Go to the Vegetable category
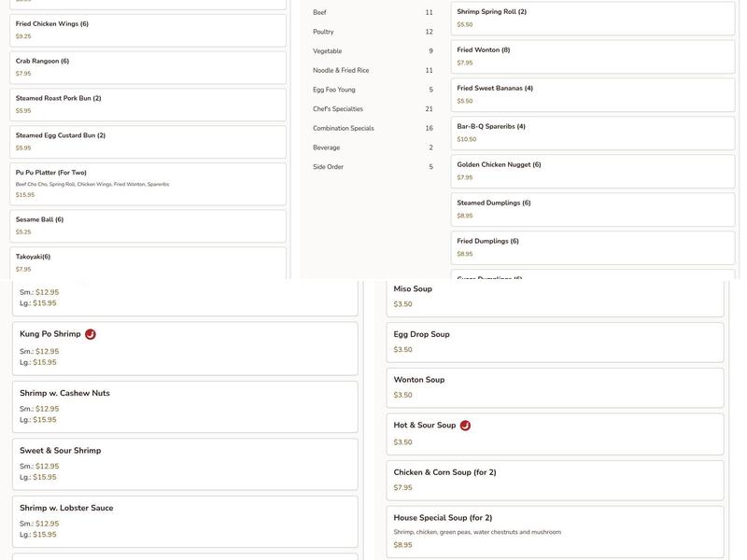Screen dimensions: 747x560 (372, 51)
